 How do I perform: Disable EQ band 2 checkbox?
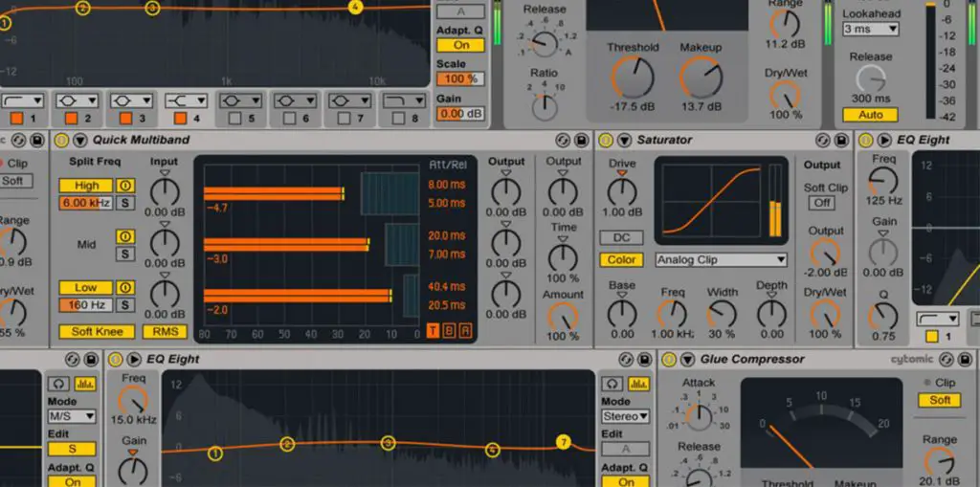pyautogui.click(x=71, y=118)
